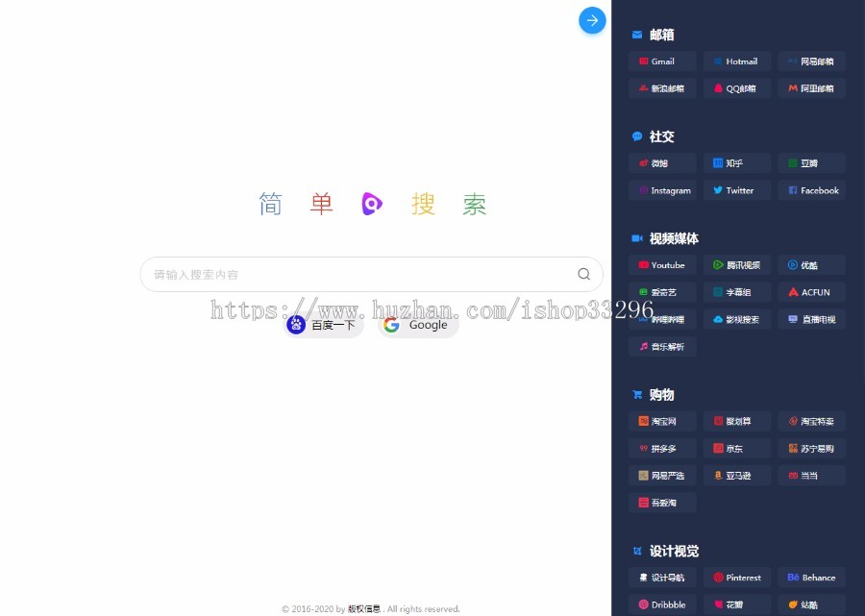Click the colorful Google G icon
The width and height of the screenshot is (865, 616).
(x=391, y=325)
